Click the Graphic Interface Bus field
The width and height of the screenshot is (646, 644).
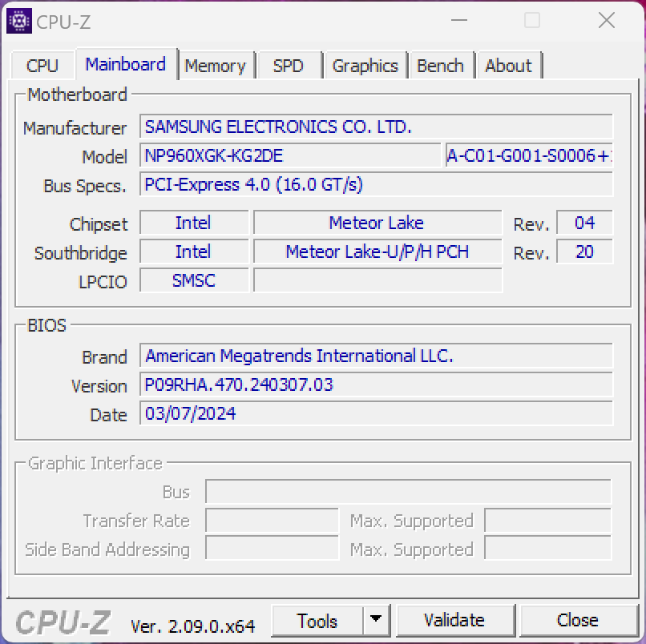(408, 491)
